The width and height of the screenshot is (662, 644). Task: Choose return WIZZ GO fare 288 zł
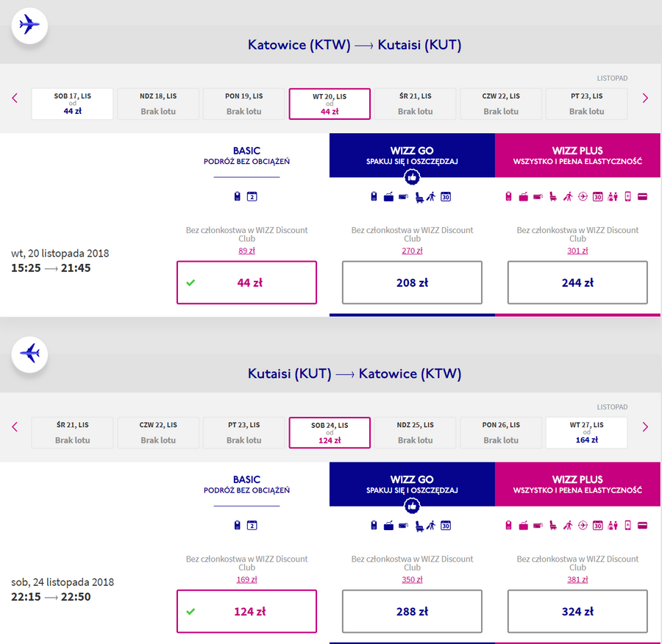(x=412, y=611)
